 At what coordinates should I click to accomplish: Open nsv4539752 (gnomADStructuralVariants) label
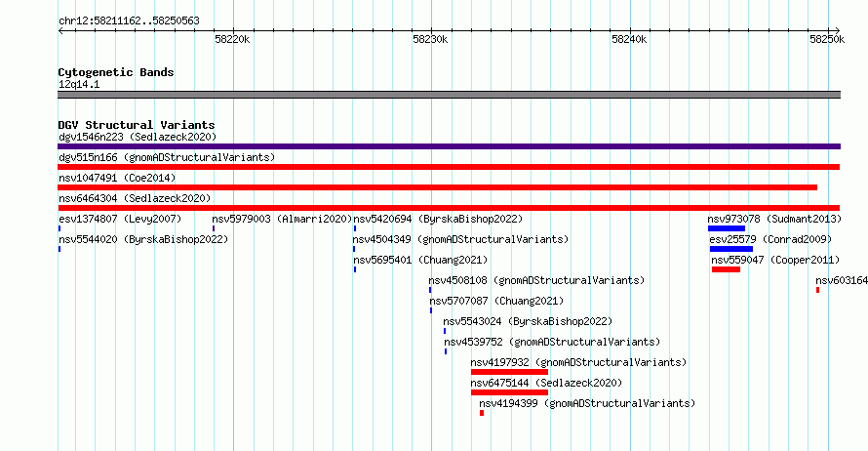[552, 342]
